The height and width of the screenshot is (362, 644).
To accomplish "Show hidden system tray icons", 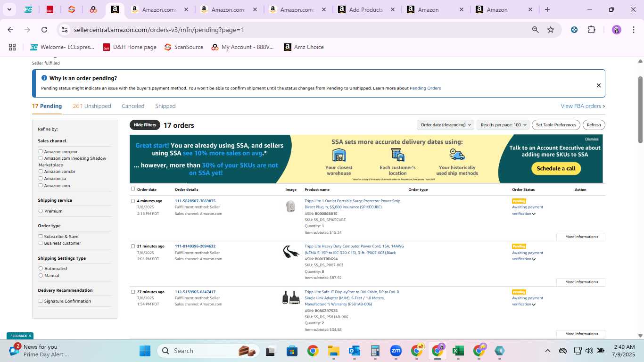I will click(x=547, y=351).
